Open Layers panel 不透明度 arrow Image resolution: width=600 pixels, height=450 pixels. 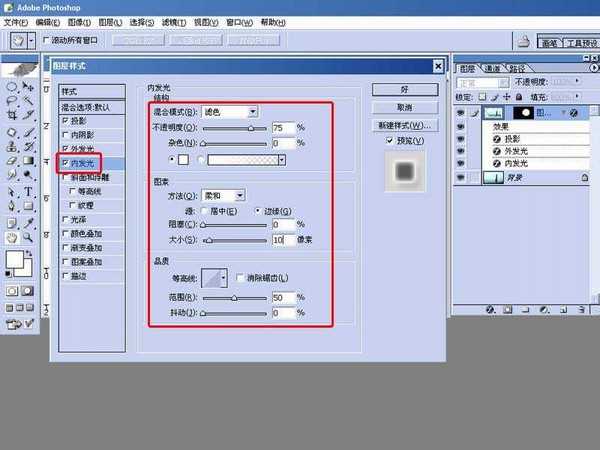(577, 82)
